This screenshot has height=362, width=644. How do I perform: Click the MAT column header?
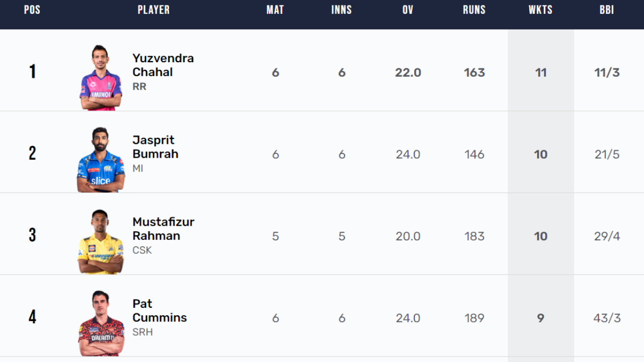pos(275,10)
